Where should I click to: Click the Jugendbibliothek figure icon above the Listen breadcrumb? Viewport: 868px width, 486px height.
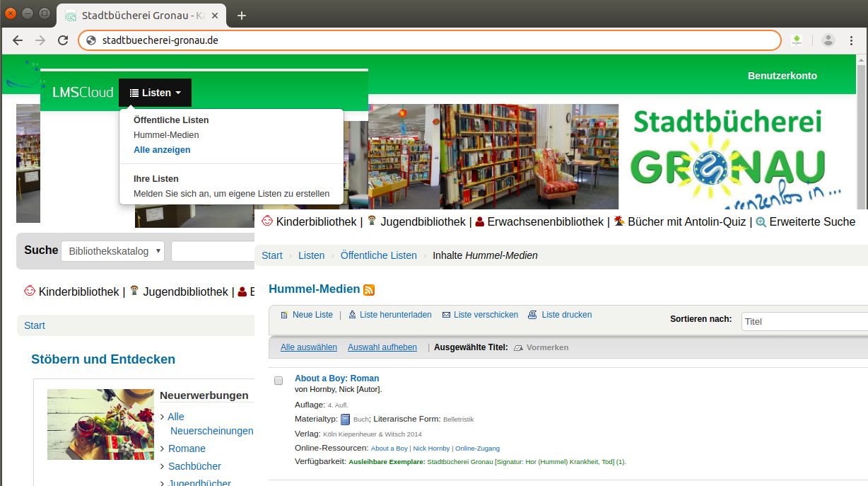(x=372, y=221)
